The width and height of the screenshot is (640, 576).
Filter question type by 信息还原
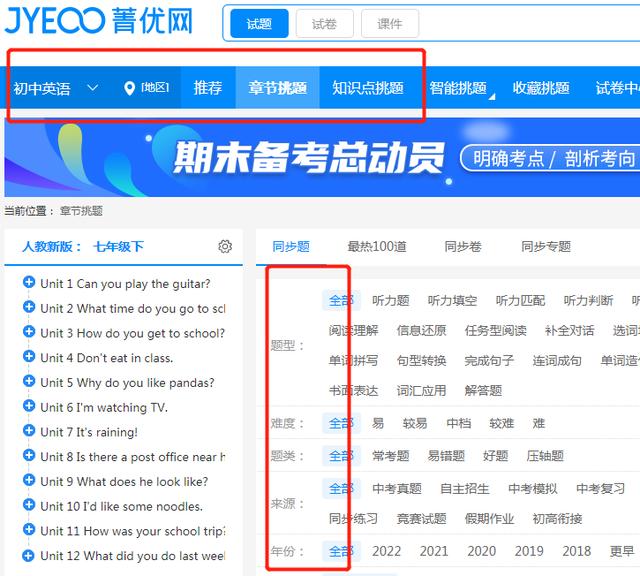click(x=422, y=330)
